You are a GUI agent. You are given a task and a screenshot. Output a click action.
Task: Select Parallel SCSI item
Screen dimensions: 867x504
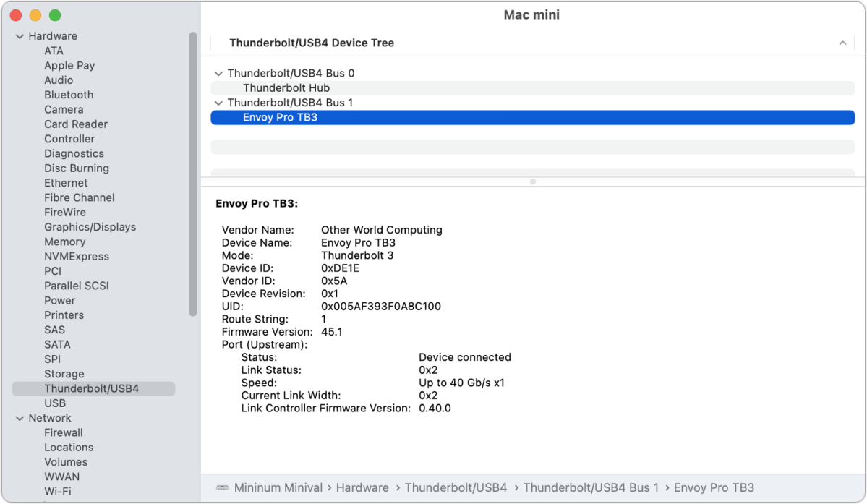point(77,286)
